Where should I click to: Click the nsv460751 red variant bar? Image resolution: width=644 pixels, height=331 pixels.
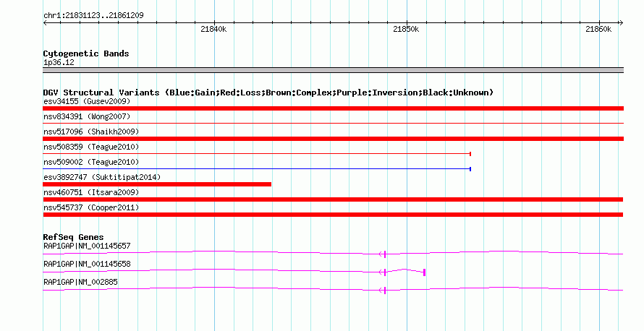[333, 199]
